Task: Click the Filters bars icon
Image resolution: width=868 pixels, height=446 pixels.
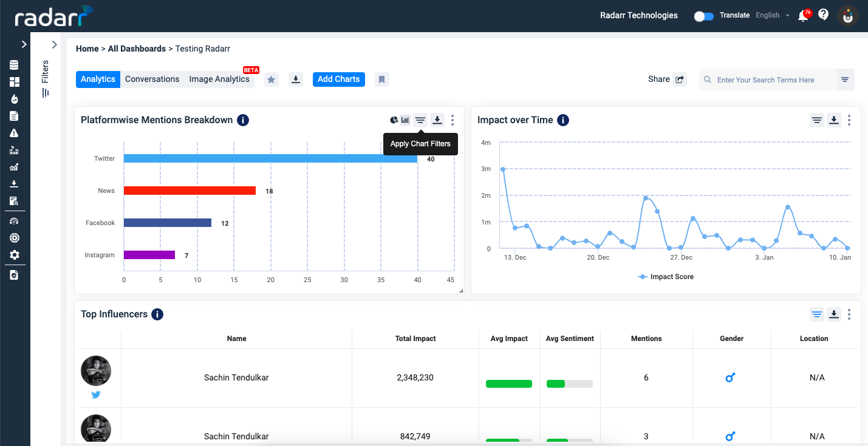Action: tap(46, 93)
